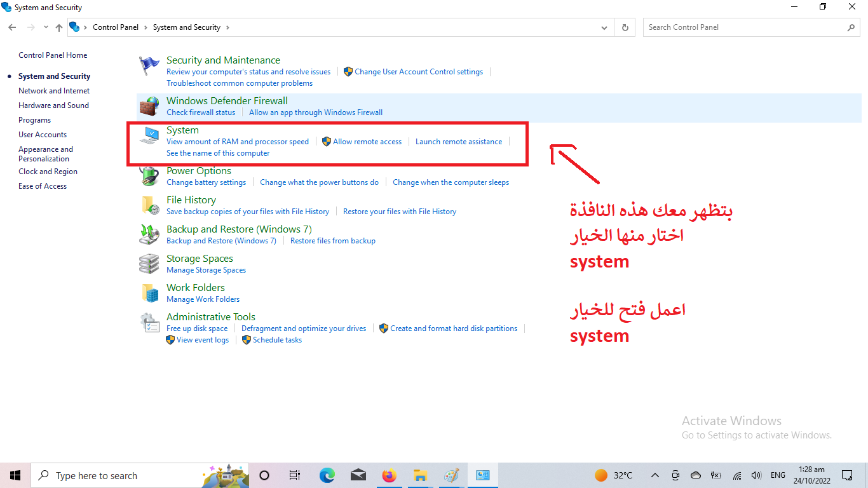Click the Windows Defender Firewall brick icon

tap(149, 106)
